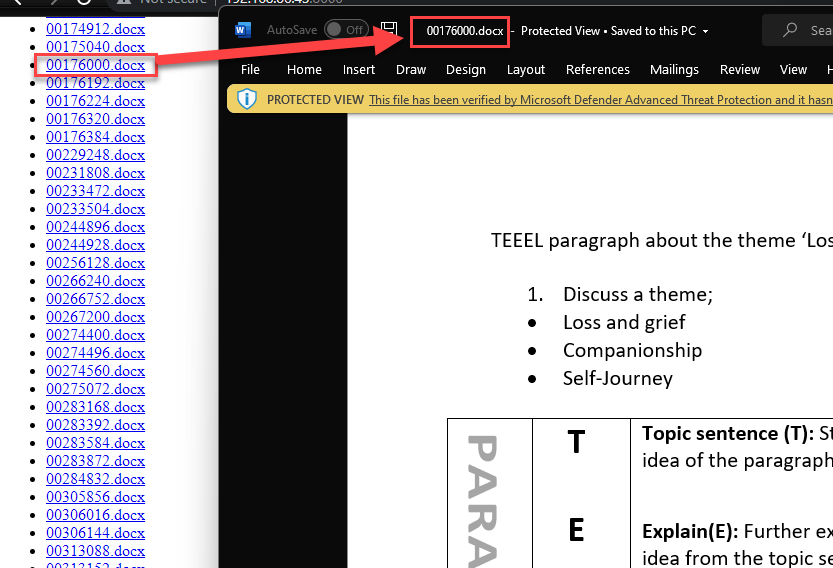The height and width of the screenshot is (568, 833).
Task: Open 00283584.docx link in browser
Action: 96,443
